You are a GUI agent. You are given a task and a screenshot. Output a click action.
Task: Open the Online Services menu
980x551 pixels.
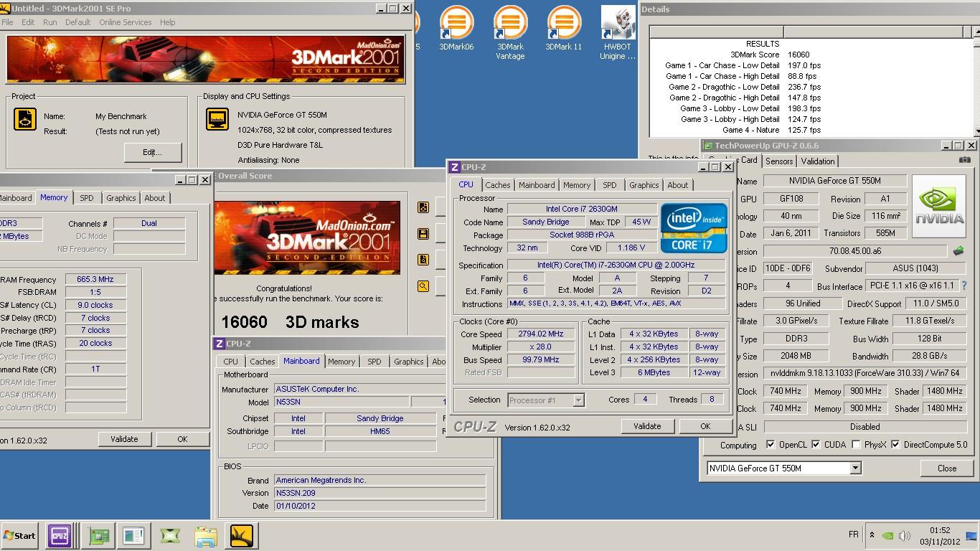(126, 22)
